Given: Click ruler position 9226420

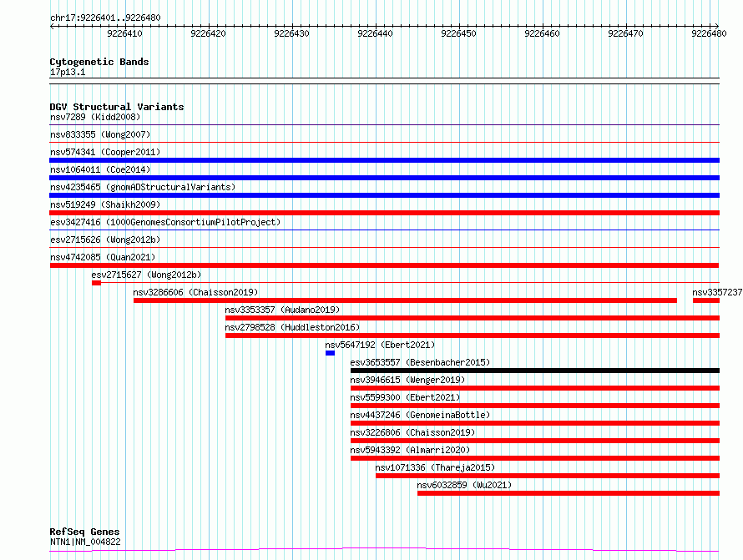Looking at the screenshot, I should pos(208,33).
